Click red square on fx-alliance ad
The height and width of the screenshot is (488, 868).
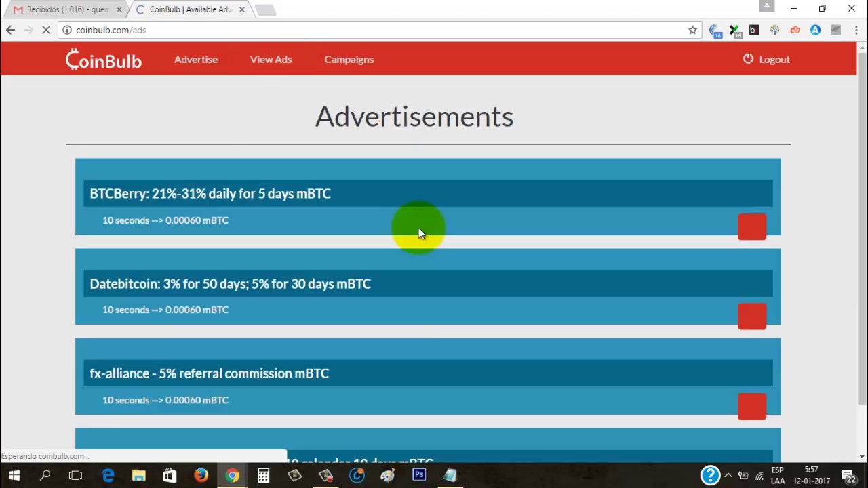(x=752, y=407)
